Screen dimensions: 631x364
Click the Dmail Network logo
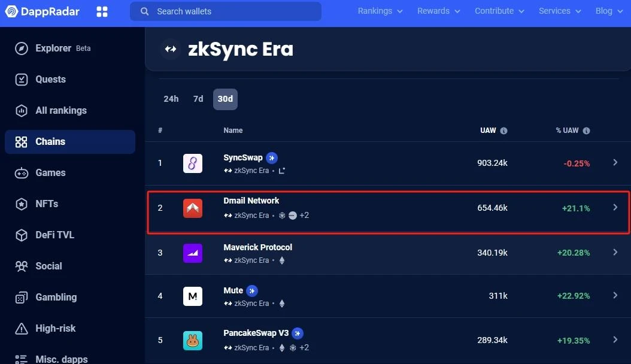tap(192, 208)
